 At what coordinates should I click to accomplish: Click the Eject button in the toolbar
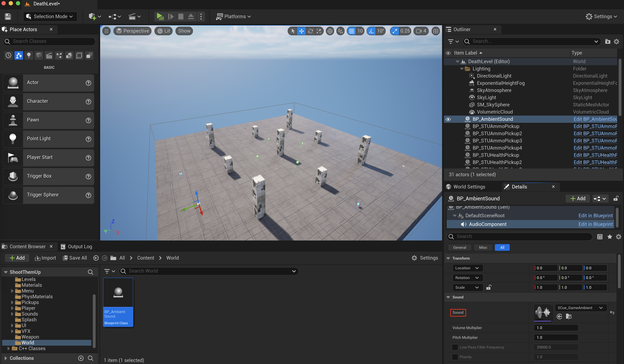[191, 17]
